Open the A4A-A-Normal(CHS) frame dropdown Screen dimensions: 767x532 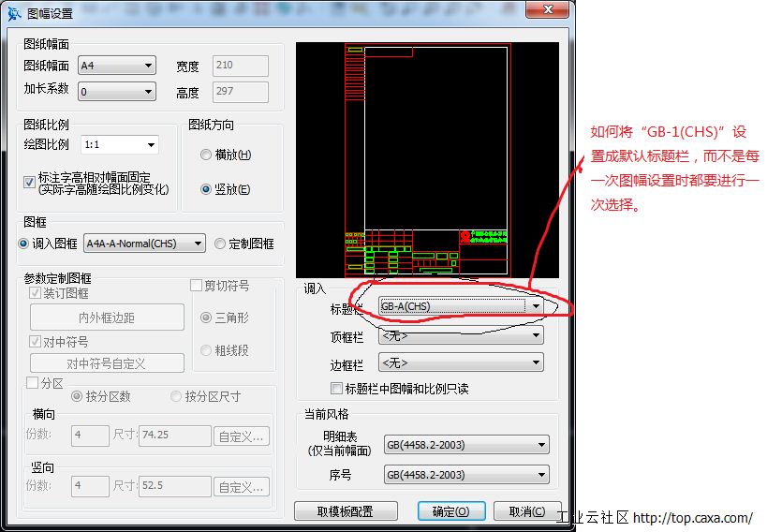pos(145,244)
